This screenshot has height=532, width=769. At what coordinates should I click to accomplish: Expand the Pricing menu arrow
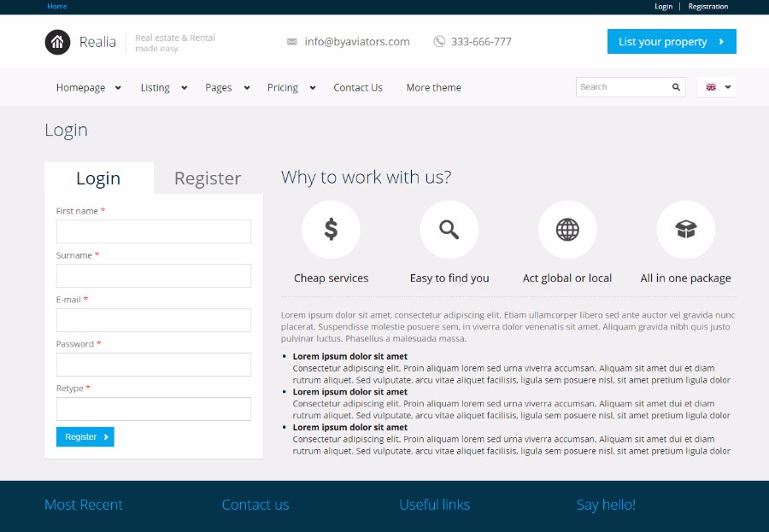pyautogui.click(x=313, y=88)
